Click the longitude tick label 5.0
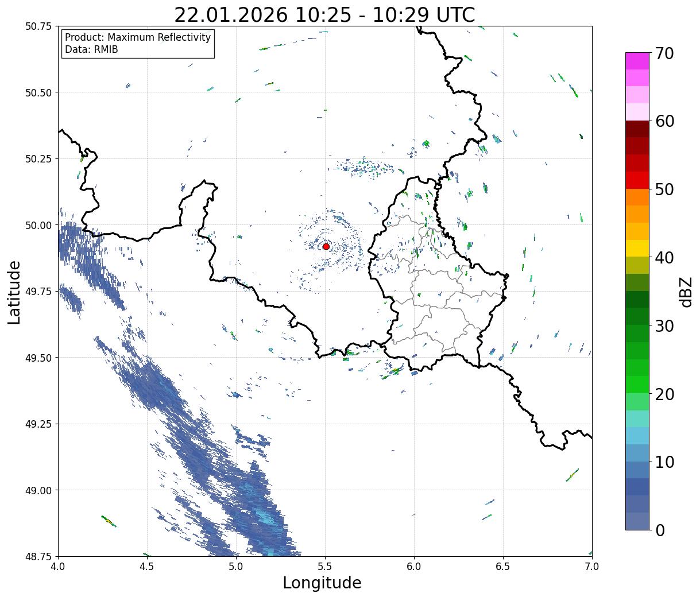 tap(236, 567)
